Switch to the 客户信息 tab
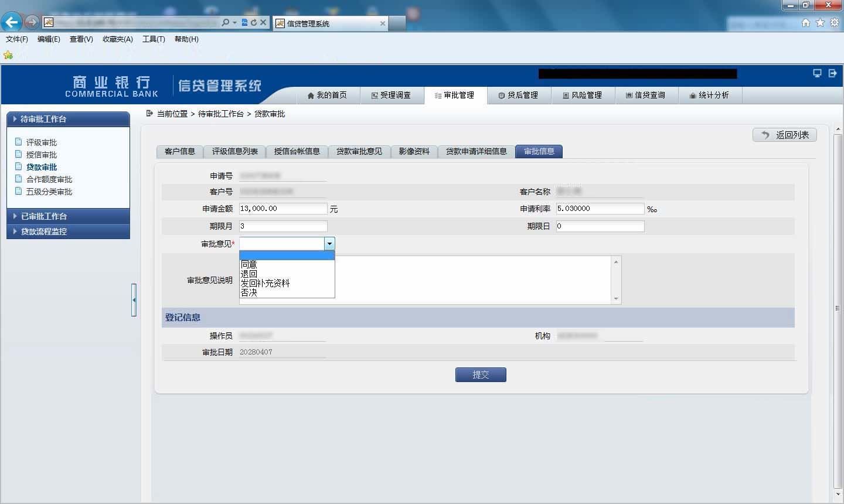This screenshot has height=504, width=844. 180,151
